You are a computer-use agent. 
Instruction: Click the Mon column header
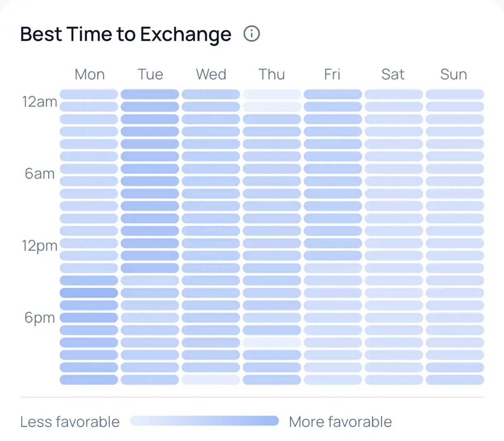(89, 74)
